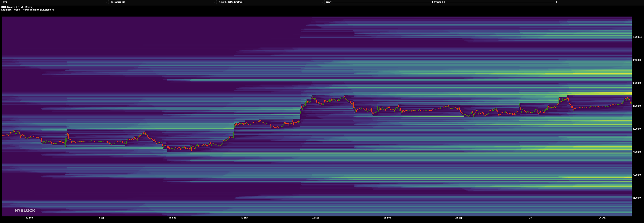Click the 28 Sep date label
The width and height of the screenshot is (644, 223).
(x=459, y=218)
